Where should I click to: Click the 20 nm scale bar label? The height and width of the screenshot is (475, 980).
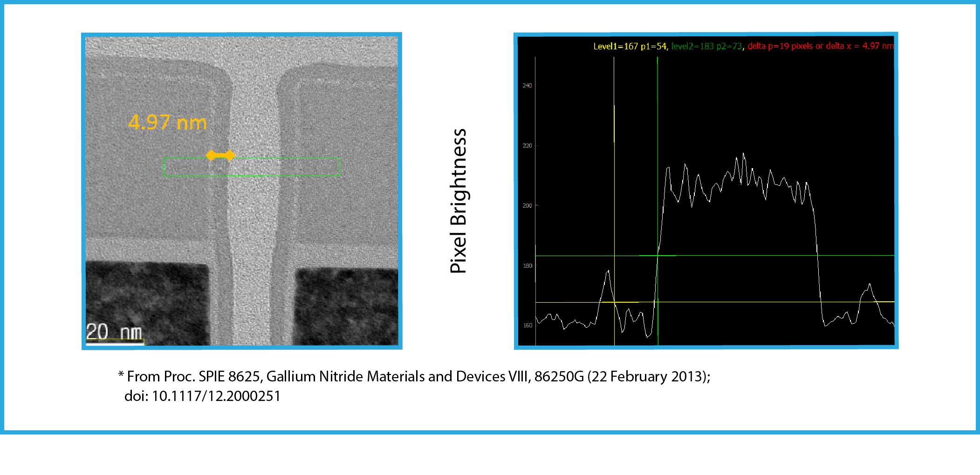[114, 332]
